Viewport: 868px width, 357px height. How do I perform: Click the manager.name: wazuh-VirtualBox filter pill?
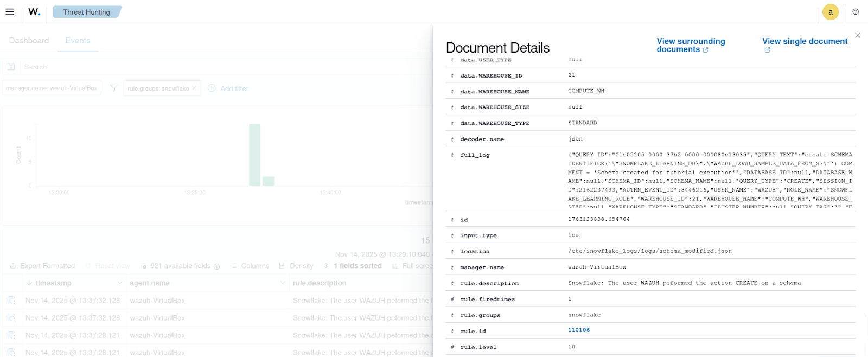(x=52, y=88)
